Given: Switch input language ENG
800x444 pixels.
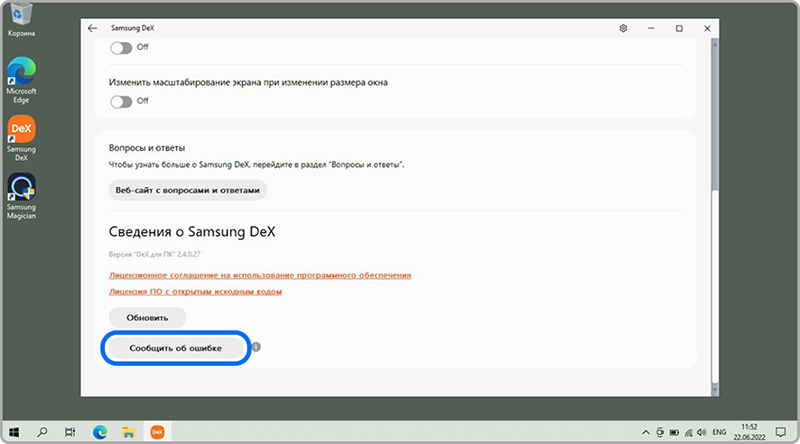Looking at the screenshot, I should click(x=719, y=432).
